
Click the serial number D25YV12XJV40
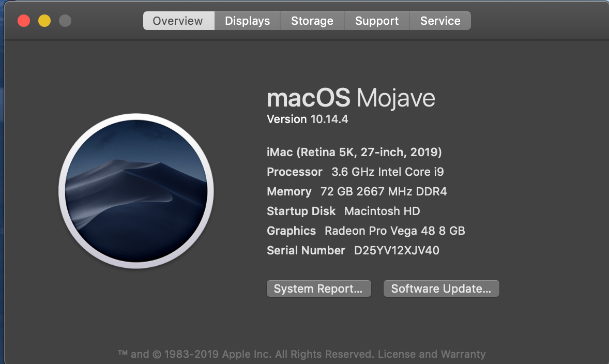coord(397,251)
